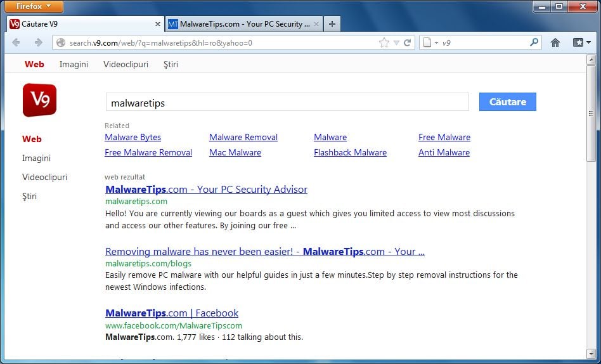The image size is (601, 364).
Task: Click the blue Căutare button
Action: [507, 102]
